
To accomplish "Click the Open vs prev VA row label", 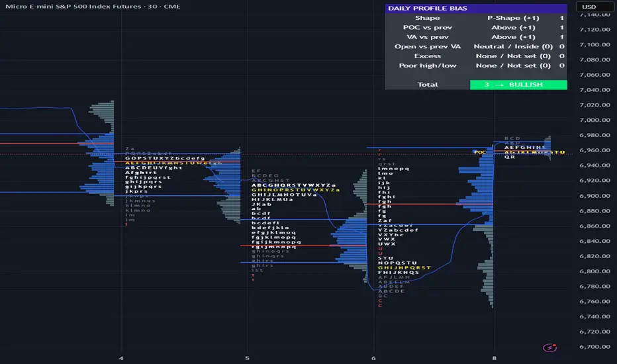I will pos(428,46).
